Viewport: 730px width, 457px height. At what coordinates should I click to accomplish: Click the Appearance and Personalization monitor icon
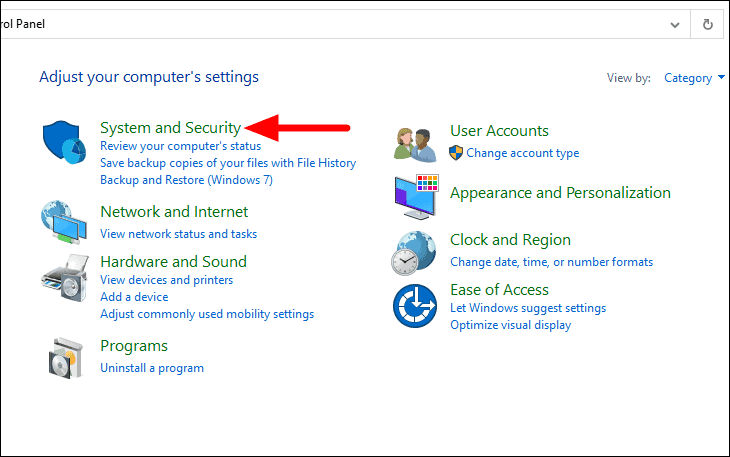pos(416,197)
